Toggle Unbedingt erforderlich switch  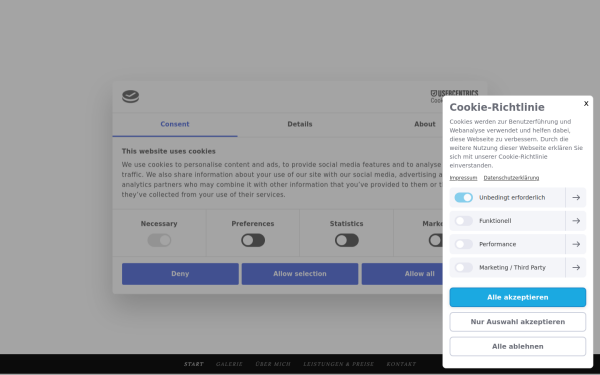[463, 197]
